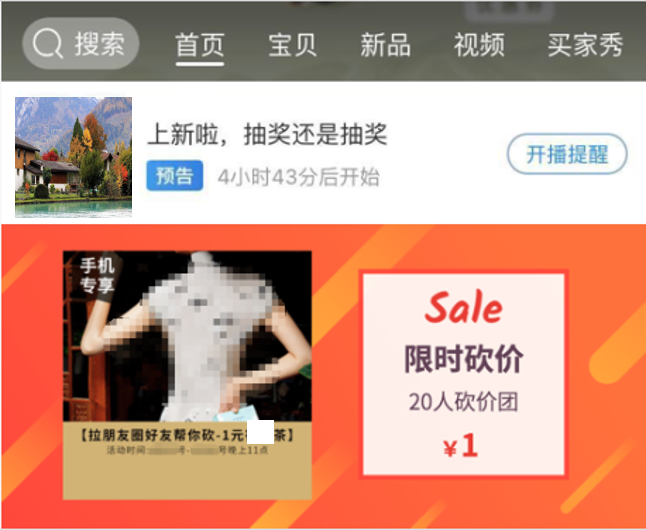This screenshot has width=646, height=530.
Task: Go to the 新品 tab
Action: pyautogui.click(x=386, y=45)
